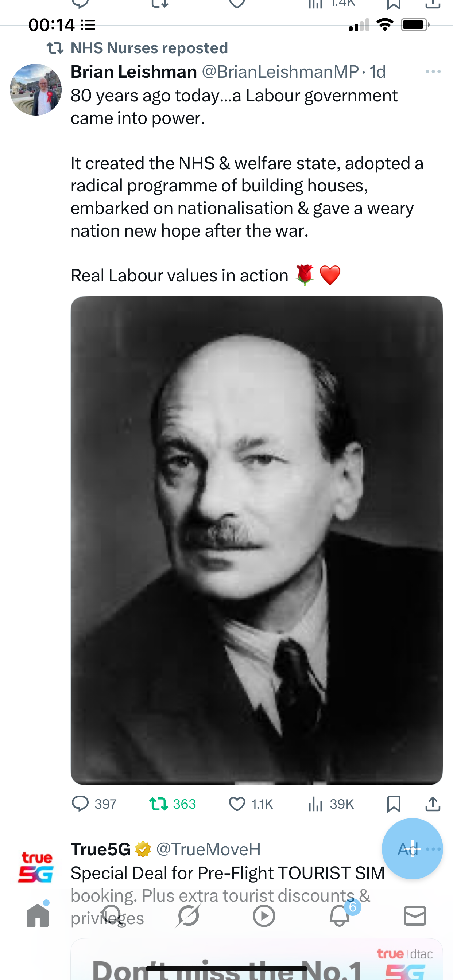Tap the compose new post button
Image resolution: width=453 pixels, height=980 pixels.
coord(412,848)
